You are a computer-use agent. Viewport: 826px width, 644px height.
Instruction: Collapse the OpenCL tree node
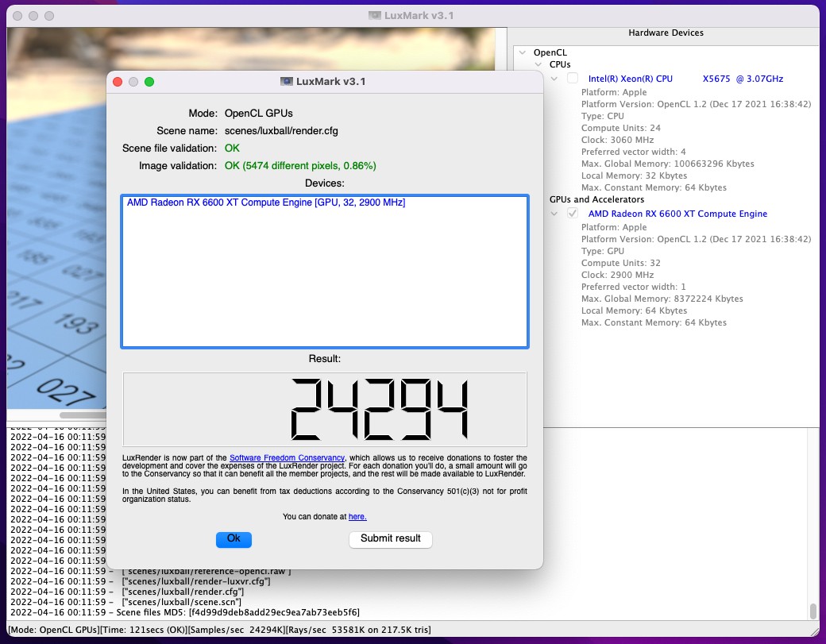tap(523, 52)
